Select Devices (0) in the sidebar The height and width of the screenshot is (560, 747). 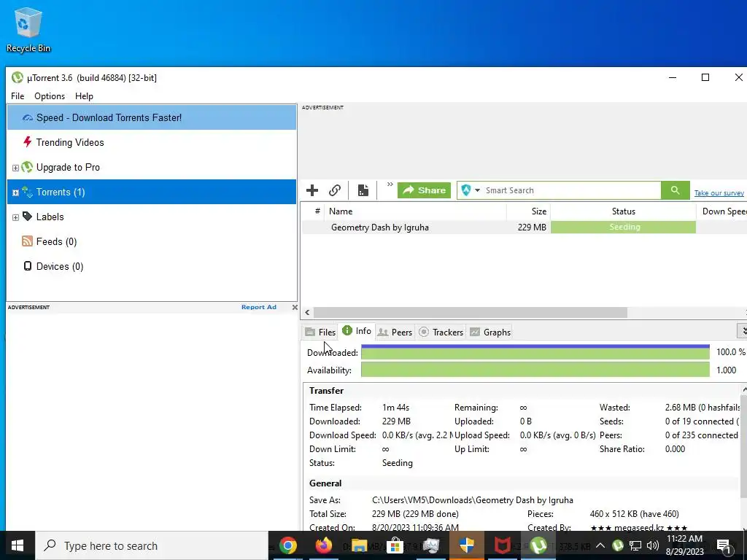152,266
